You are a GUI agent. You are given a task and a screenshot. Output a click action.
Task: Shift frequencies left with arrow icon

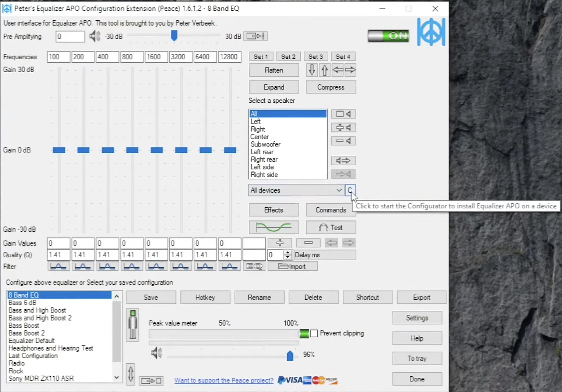337,70
